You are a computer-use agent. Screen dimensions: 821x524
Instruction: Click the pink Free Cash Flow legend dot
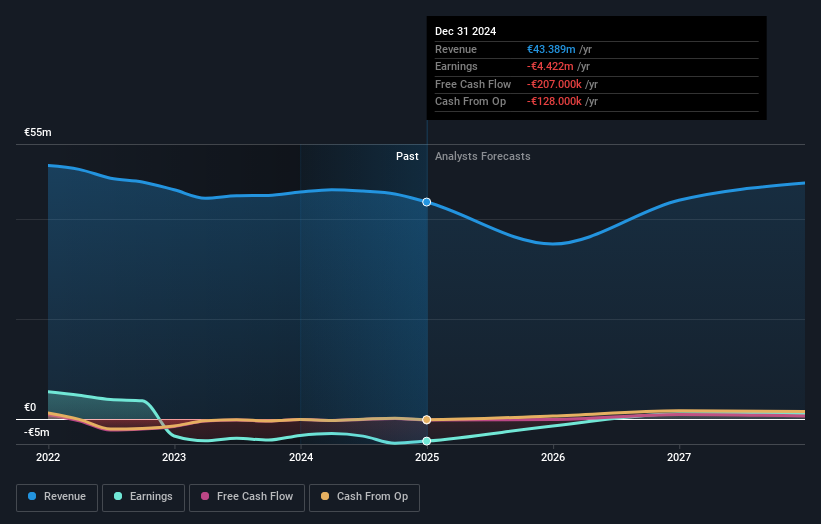[x=205, y=496]
